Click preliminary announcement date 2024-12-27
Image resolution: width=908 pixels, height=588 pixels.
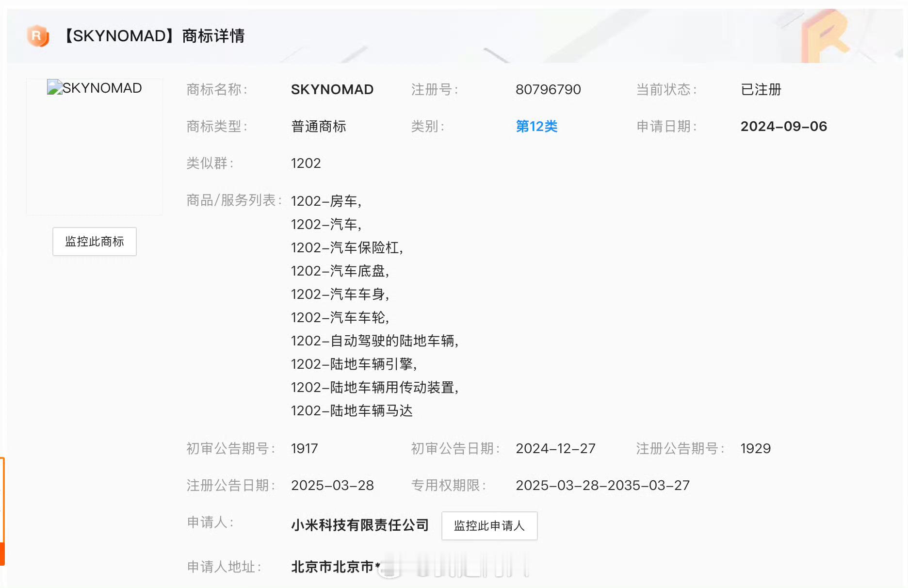pos(555,449)
